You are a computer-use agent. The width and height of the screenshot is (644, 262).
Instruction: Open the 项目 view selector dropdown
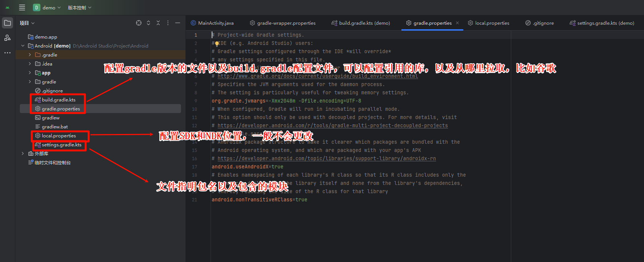(x=27, y=23)
